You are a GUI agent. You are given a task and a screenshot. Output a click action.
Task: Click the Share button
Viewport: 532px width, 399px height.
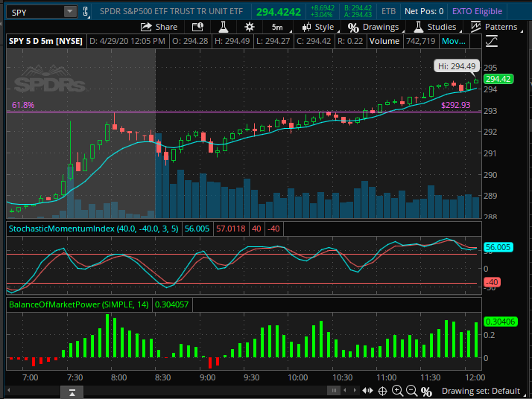click(x=159, y=27)
